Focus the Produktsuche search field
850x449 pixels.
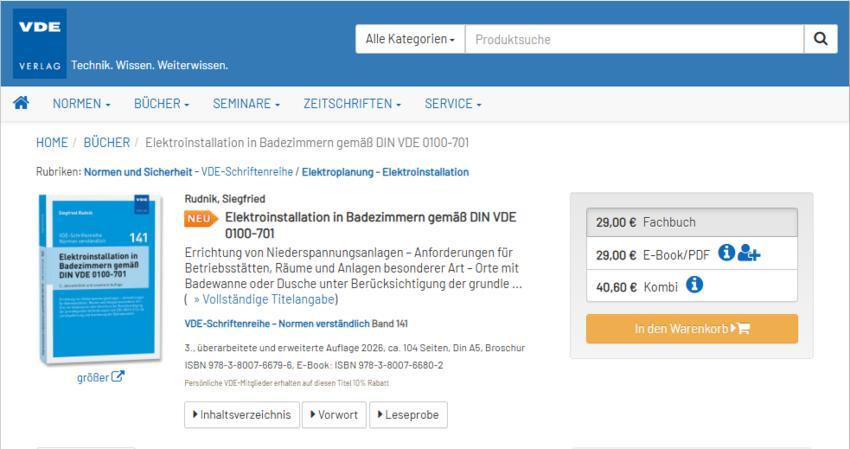click(x=634, y=39)
